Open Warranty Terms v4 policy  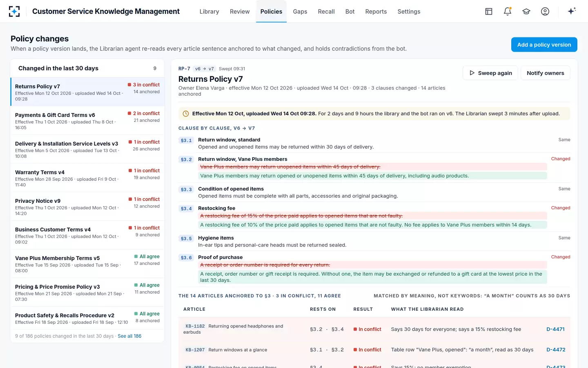coord(87,178)
